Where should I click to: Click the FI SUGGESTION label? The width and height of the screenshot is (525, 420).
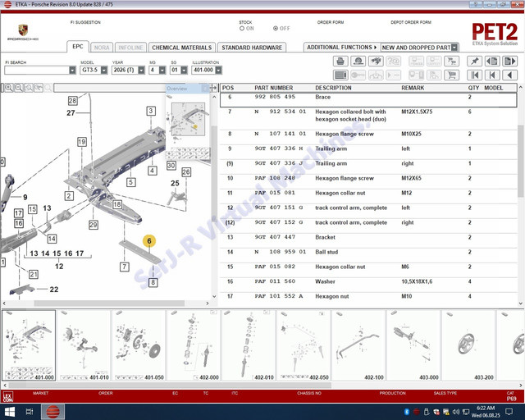click(85, 22)
